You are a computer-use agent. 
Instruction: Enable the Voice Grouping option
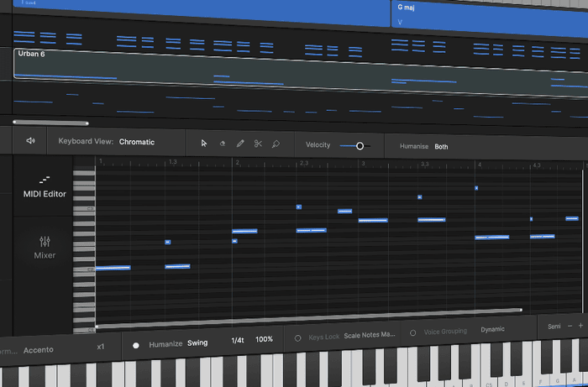point(413,332)
